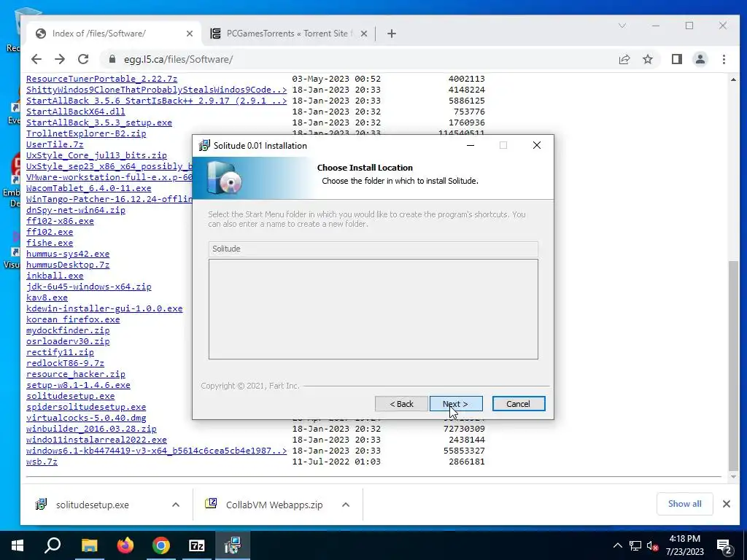Close the PCGamesTorrents tab
Viewport: 747px width, 560px height.
tap(363, 34)
